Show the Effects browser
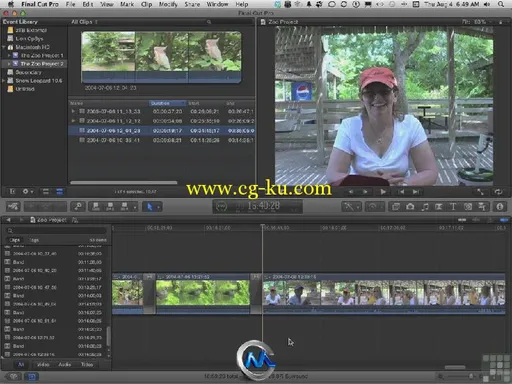 [x=396, y=207]
